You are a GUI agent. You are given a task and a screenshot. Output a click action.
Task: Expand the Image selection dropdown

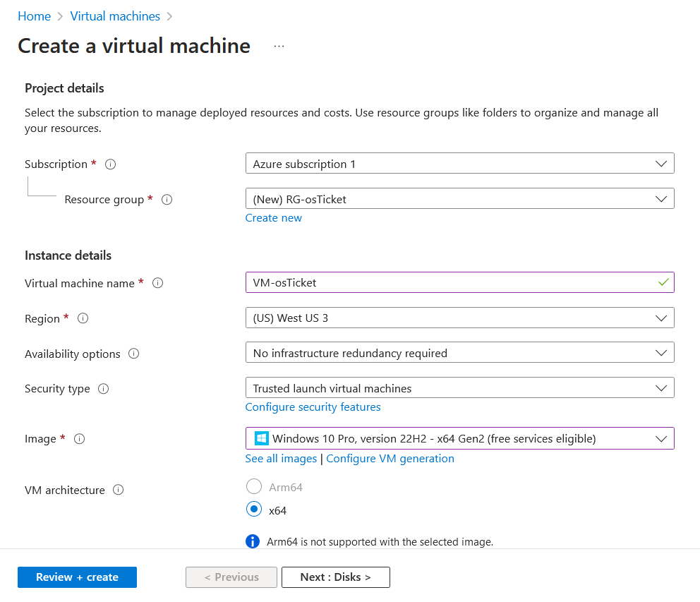click(x=459, y=438)
